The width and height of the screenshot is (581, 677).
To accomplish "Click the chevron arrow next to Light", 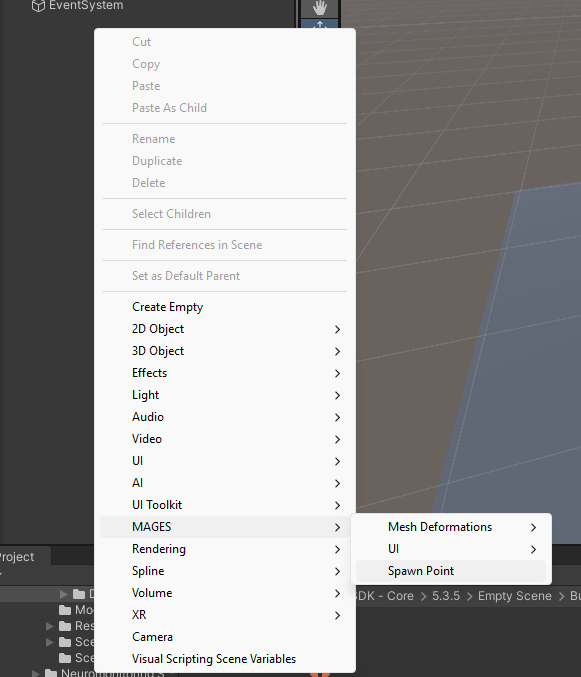I will 338,395.
